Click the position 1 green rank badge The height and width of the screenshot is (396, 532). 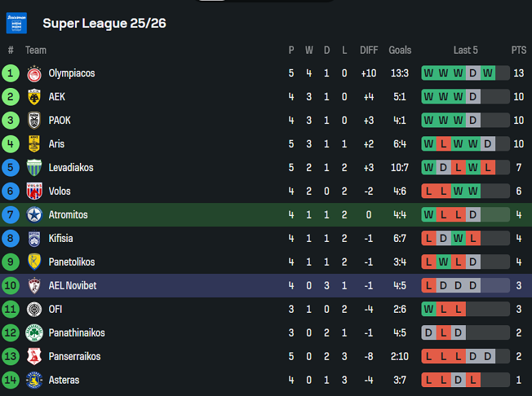point(11,73)
